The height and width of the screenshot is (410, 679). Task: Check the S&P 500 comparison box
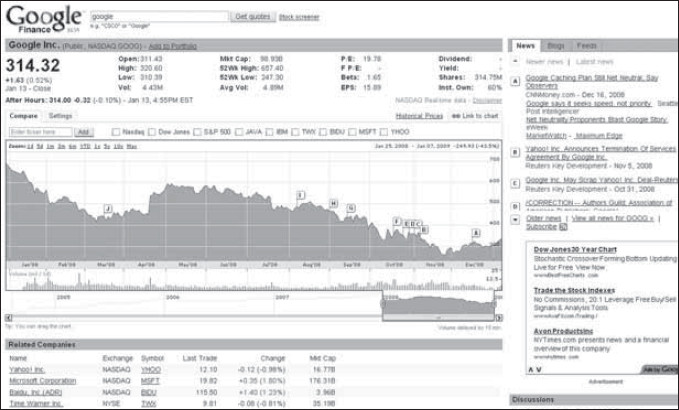pyautogui.click(x=197, y=132)
